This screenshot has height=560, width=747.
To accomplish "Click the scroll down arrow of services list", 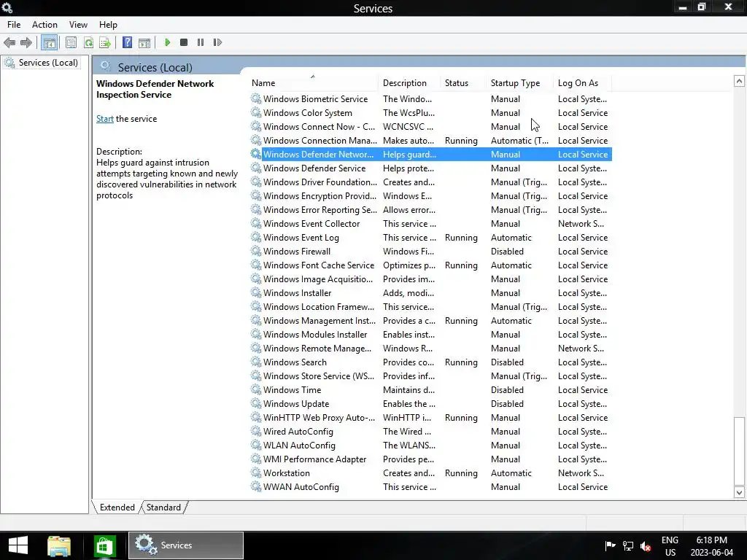I will (739, 492).
